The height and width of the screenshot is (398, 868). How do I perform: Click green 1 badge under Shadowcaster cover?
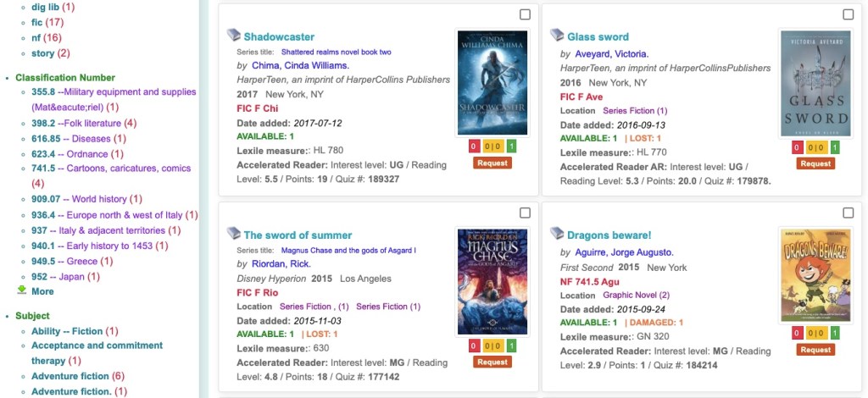click(511, 147)
